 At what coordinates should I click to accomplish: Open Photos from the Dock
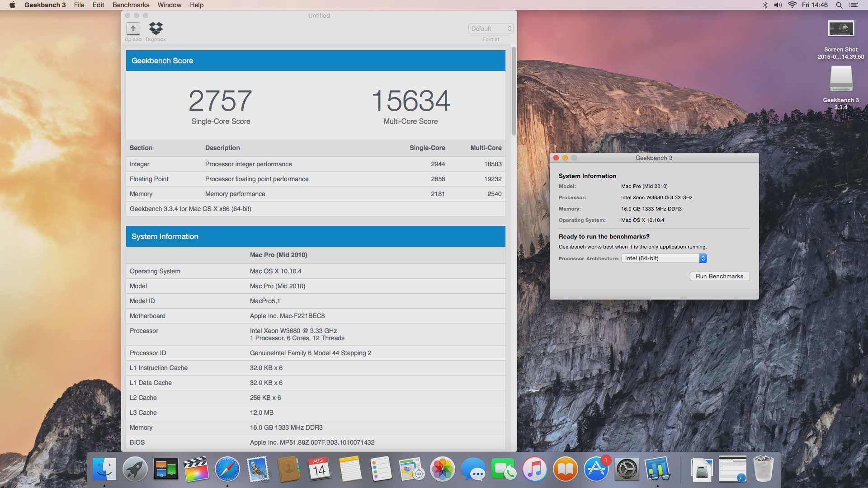point(442,469)
